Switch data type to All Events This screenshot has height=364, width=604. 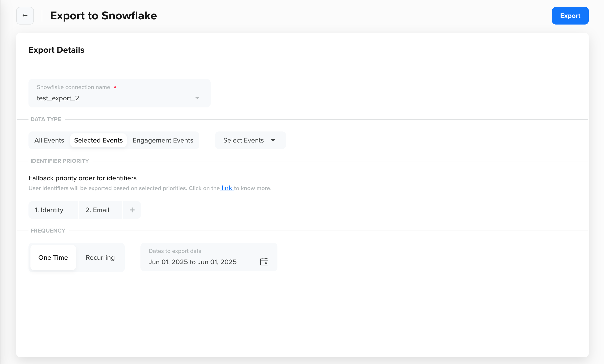point(49,140)
